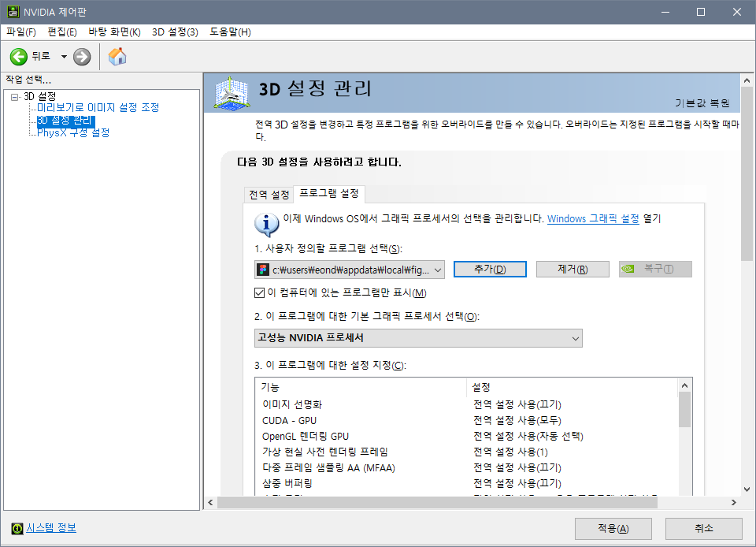
Task: Switch to the 프로그램 설정 tab
Action: [329, 193]
